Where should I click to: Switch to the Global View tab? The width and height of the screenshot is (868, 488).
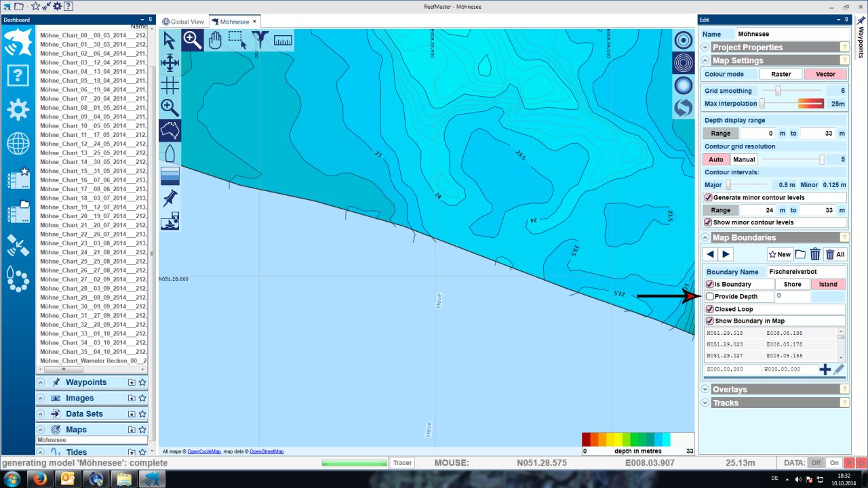[x=183, y=22]
